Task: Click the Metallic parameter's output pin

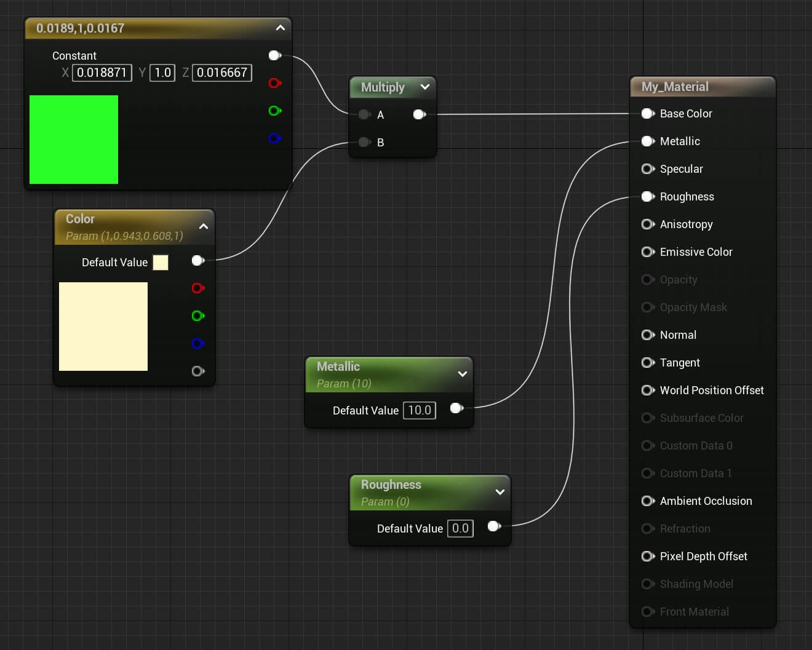Action: (x=456, y=408)
